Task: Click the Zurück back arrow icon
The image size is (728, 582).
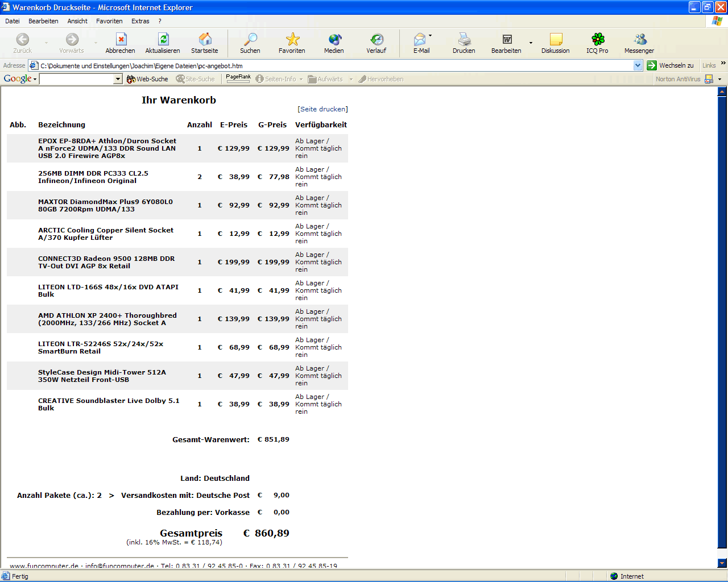Action: coord(23,39)
